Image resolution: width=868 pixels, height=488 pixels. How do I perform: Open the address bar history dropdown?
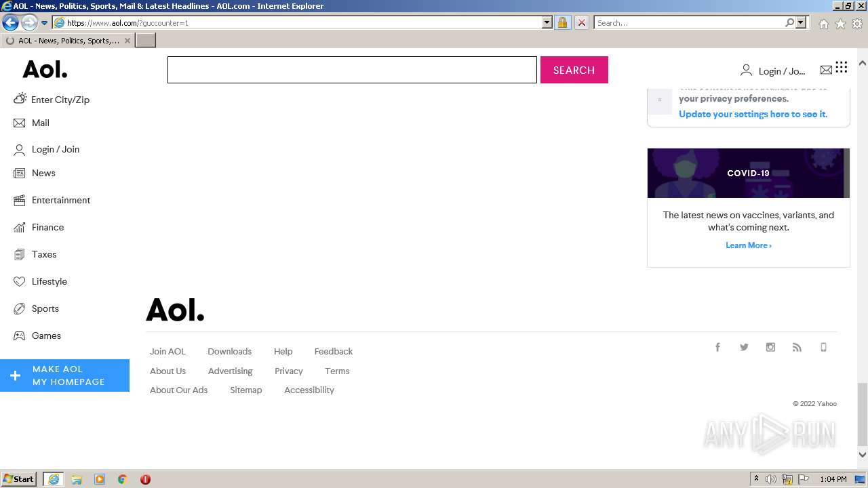[x=547, y=22]
